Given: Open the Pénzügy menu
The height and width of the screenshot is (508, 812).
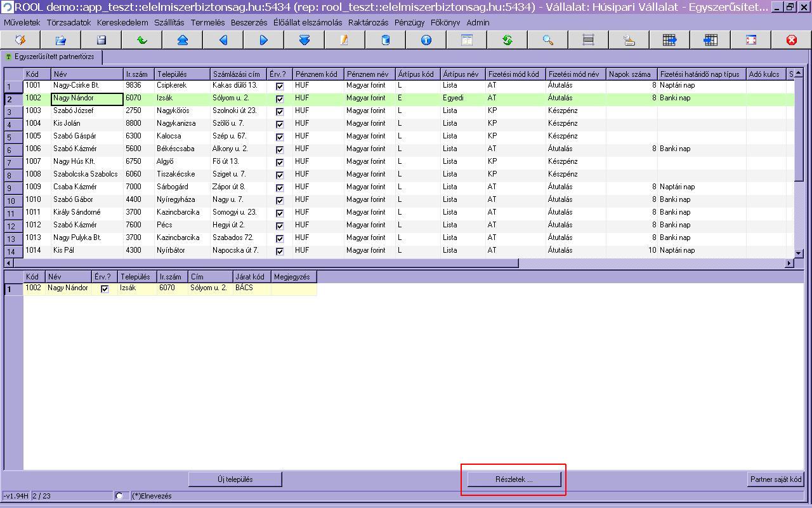Looking at the screenshot, I should 409,22.
